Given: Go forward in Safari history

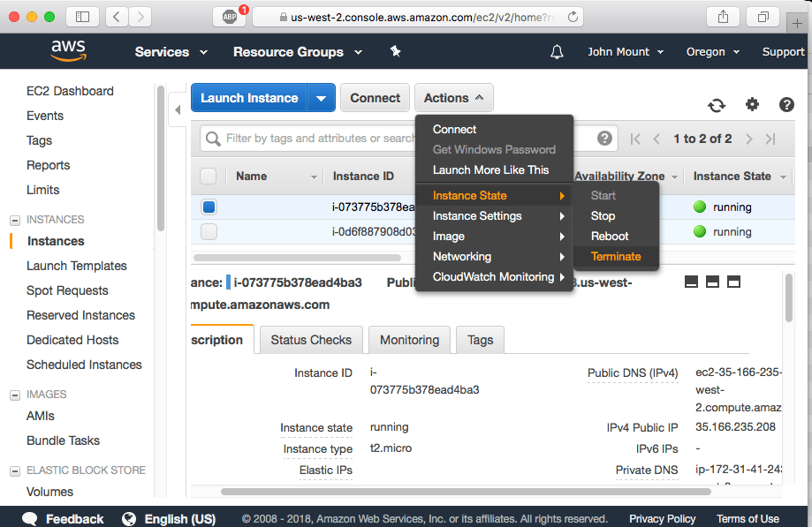Looking at the screenshot, I should click(140, 17).
